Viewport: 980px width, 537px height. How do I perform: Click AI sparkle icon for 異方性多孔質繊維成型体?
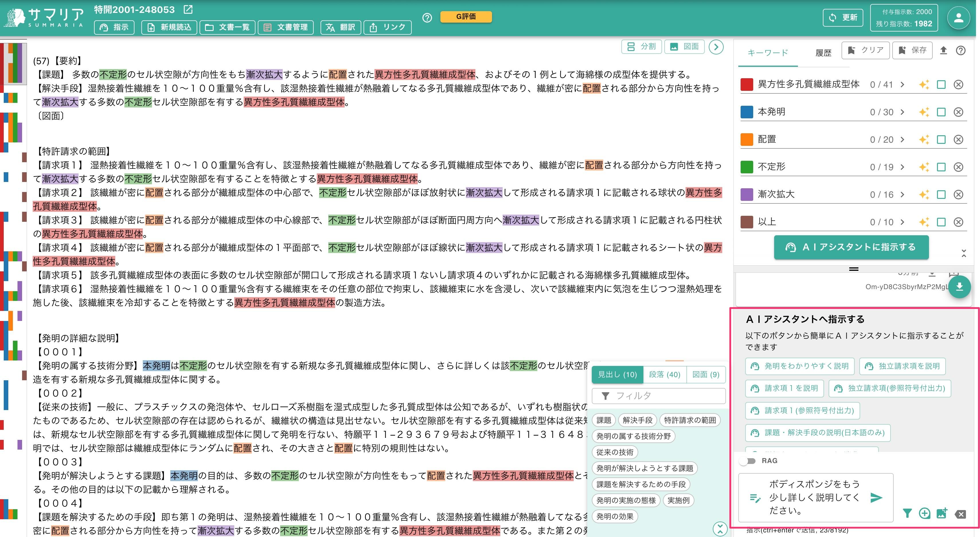coord(924,85)
